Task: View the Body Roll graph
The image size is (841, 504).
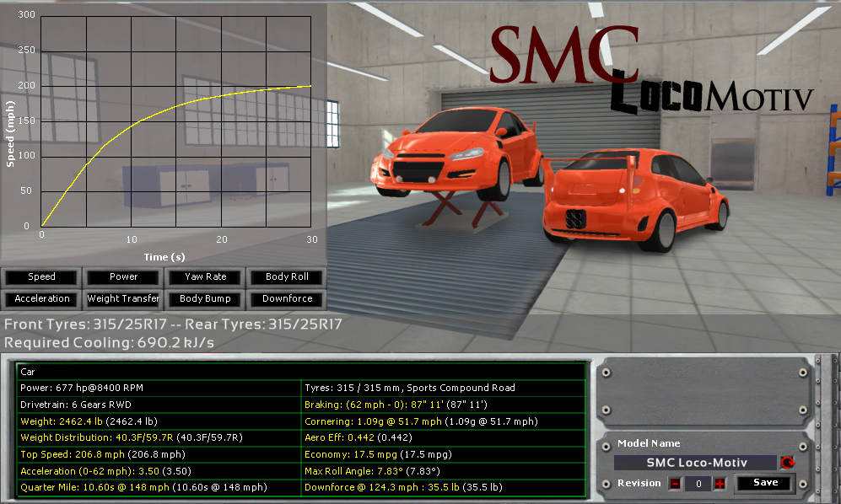Action: [x=287, y=276]
